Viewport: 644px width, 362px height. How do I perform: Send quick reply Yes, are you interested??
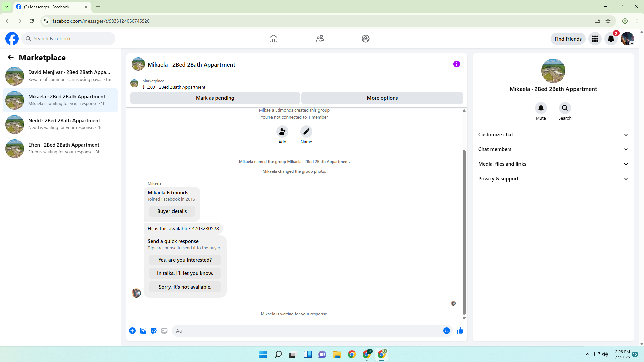coord(185,260)
